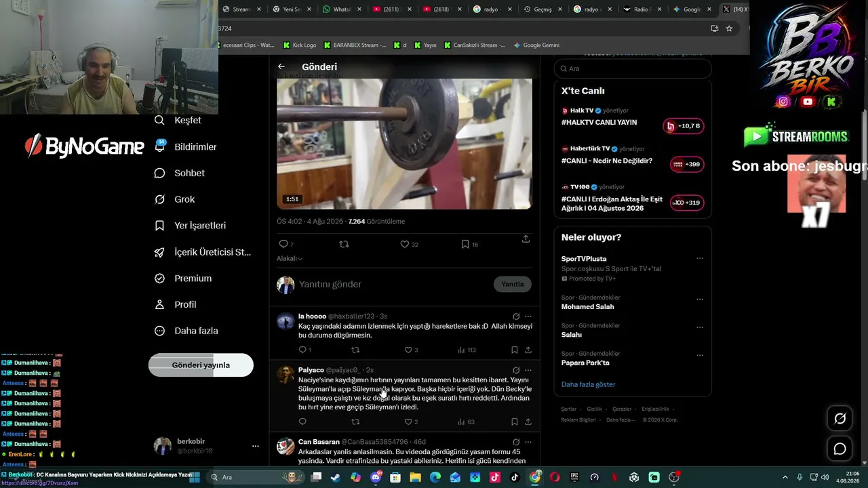
Task: Open account menu next to berkobir
Action: click(256, 446)
